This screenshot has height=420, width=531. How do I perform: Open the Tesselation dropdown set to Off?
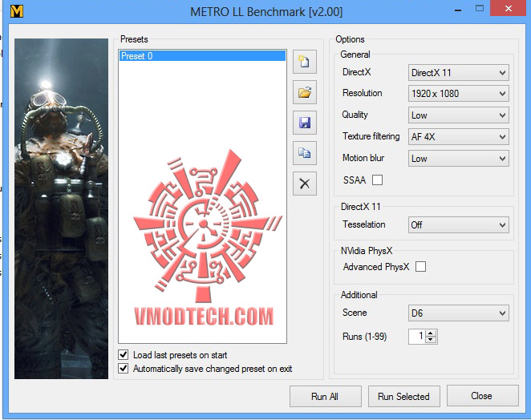tap(458, 224)
